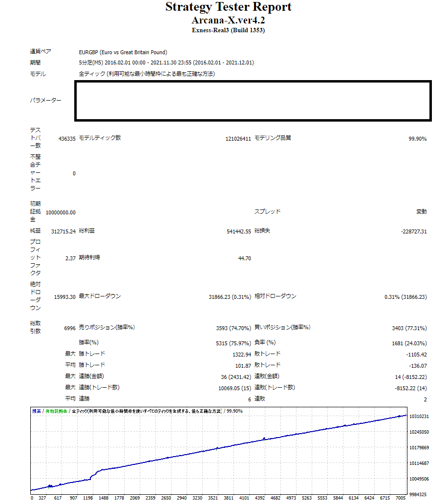This screenshot has height=503, width=448.
Task: Click the "最大ドローダウン" label
Action: (x=100, y=296)
